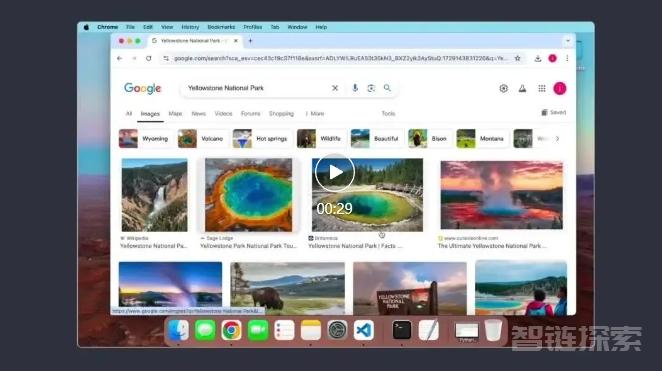Click the Yellowstone National Park search field
The width and height of the screenshot is (662, 371).
click(x=255, y=88)
